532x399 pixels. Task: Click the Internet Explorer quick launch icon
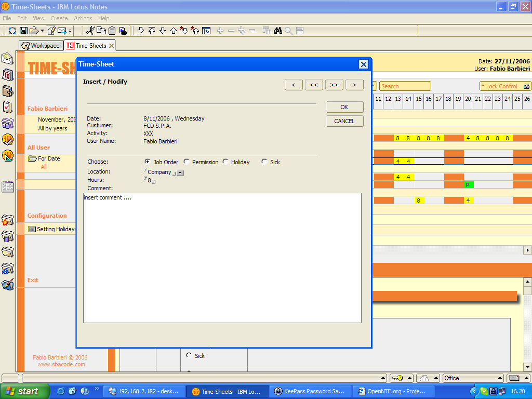(60, 391)
